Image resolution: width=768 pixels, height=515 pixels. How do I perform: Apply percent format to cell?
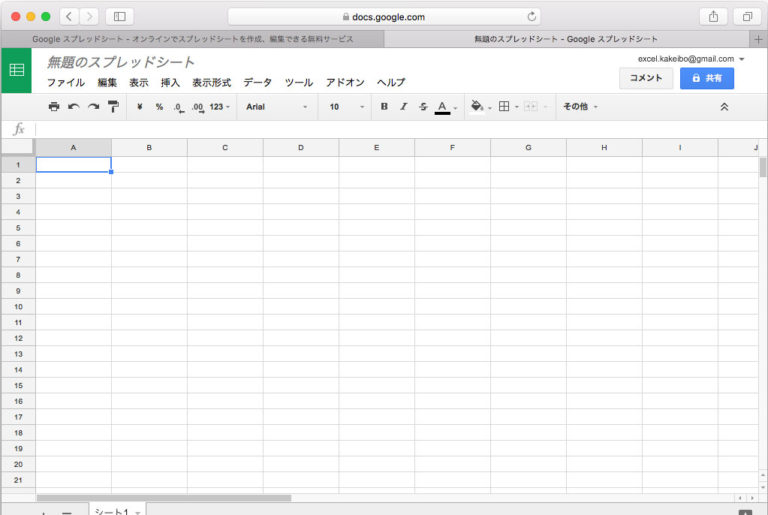coord(159,107)
